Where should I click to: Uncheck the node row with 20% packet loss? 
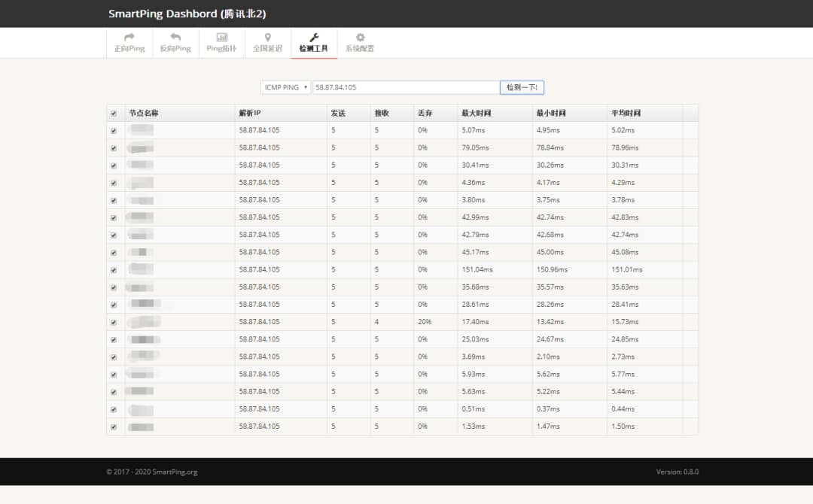[114, 323]
